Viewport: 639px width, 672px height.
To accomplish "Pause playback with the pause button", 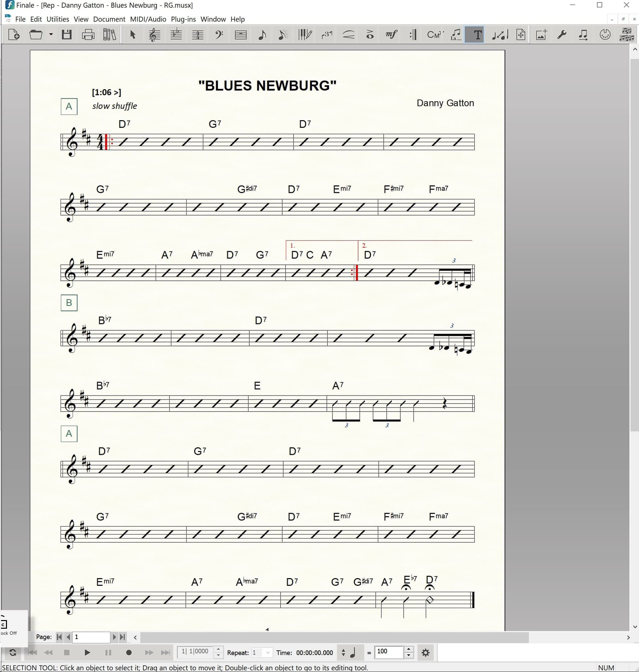I will click(x=108, y=653).
